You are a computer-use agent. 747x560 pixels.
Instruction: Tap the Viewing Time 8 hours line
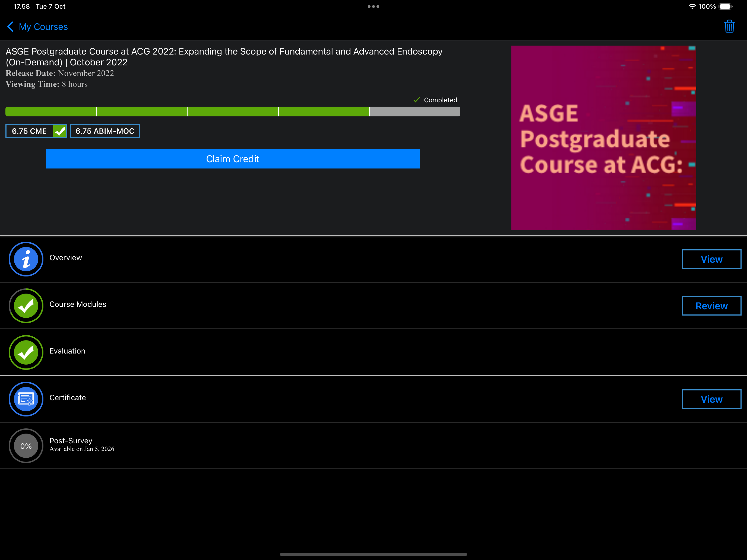tap(47, 84)
